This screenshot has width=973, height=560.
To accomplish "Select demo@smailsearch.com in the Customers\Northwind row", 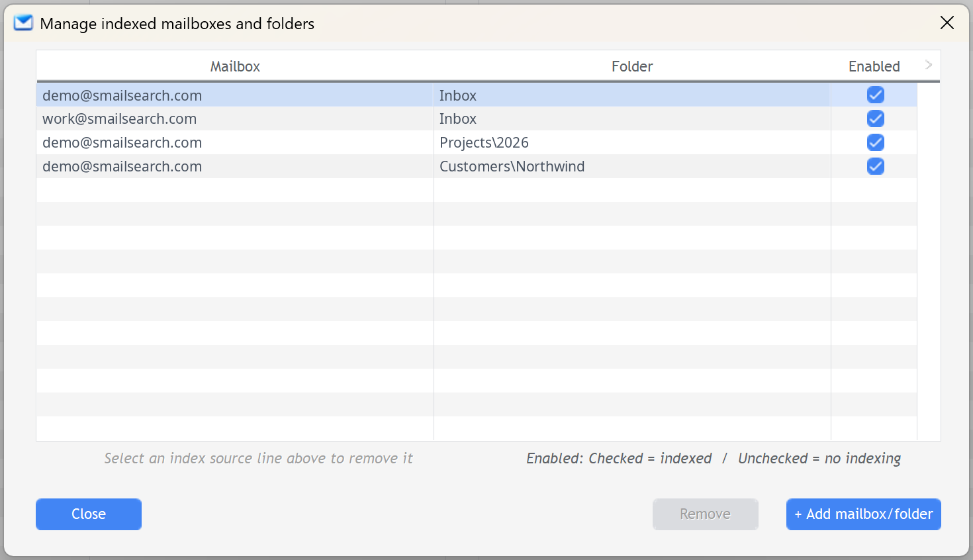I will click(x=235, y=166).
